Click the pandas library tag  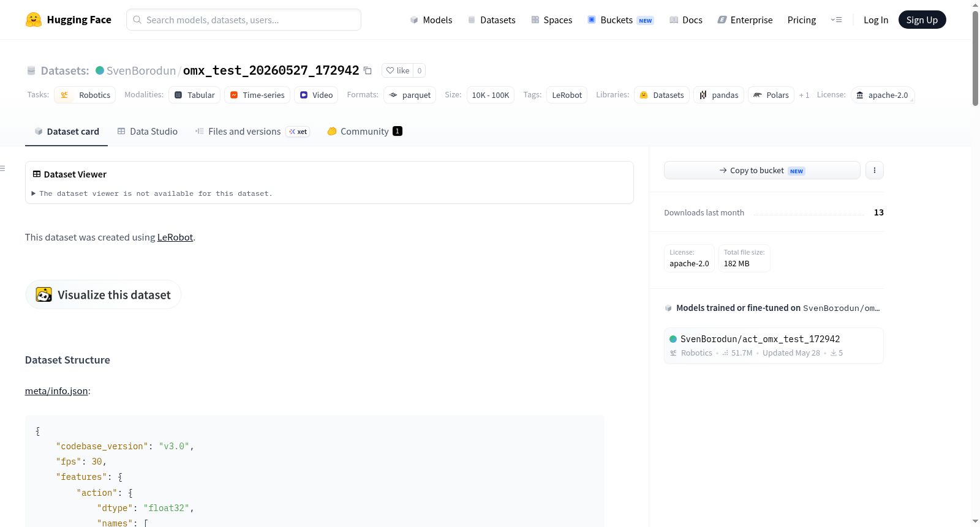[x=719, y=95]
